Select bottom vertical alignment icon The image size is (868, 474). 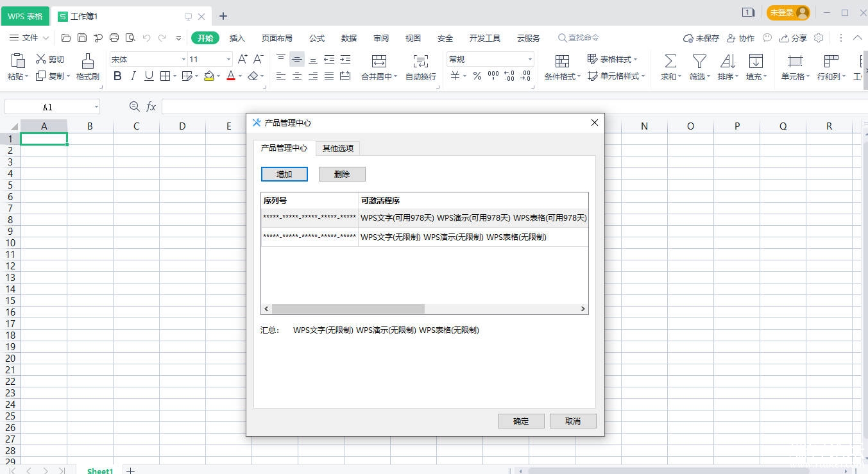(313, 59)
